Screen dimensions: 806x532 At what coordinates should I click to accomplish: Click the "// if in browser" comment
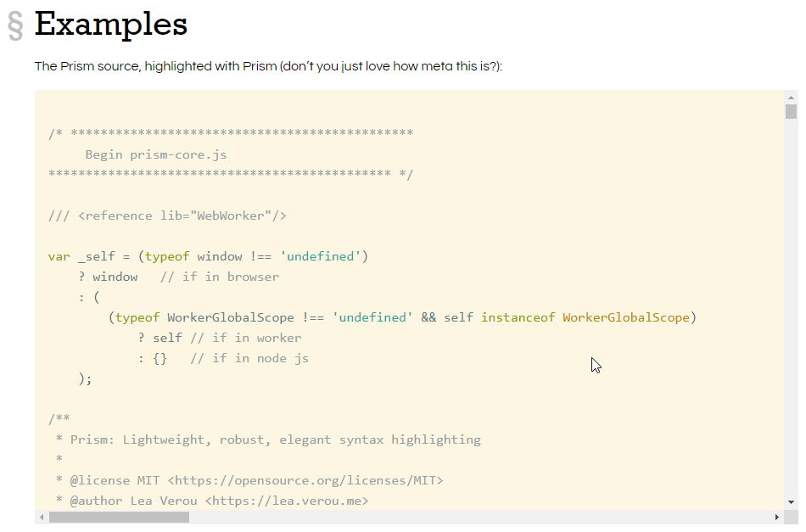pos(219,277)
